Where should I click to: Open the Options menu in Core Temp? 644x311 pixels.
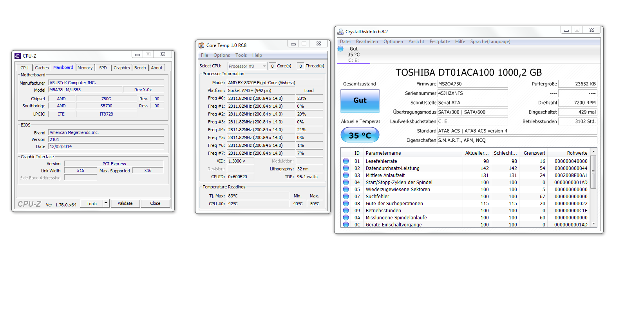[222, 55]
